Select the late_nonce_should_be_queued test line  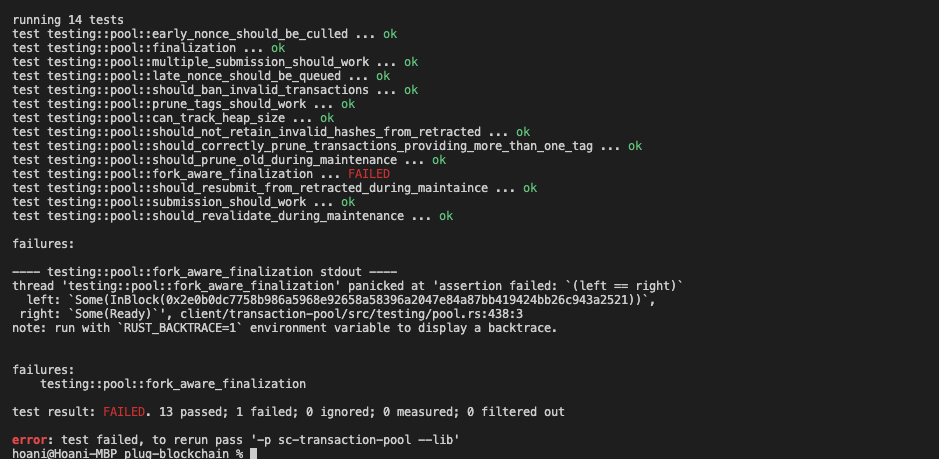click(200, 76)
